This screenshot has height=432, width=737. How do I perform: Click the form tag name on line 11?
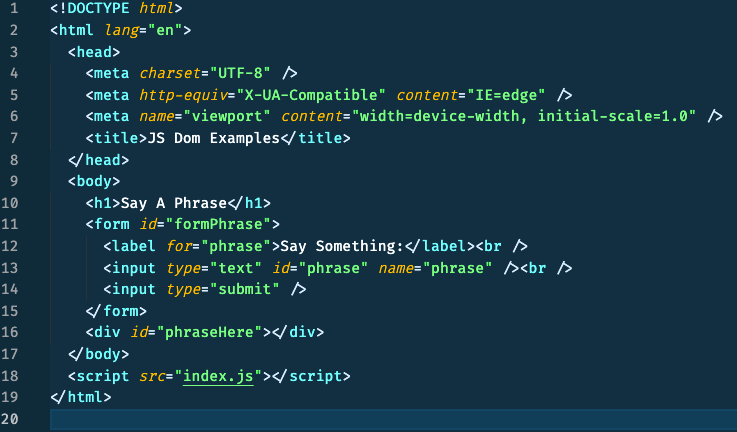112,224
